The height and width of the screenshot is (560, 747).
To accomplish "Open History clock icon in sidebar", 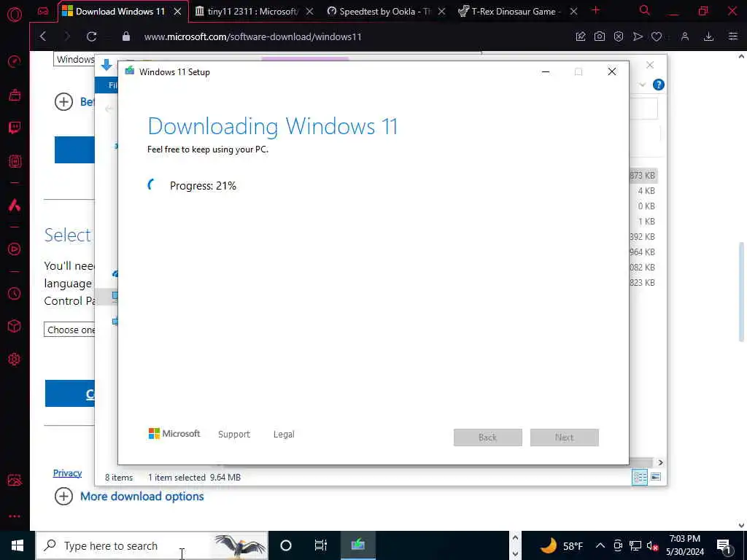I will pyautogui.click(x=15, y=293).
